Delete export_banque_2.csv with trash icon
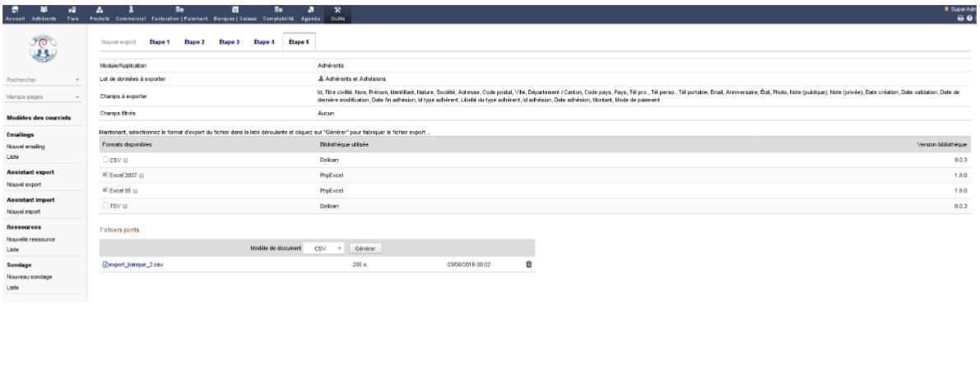Screen dimensions: 980x365 (x=529, y=264)
